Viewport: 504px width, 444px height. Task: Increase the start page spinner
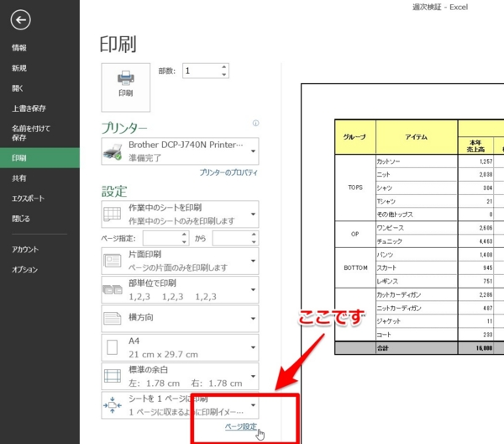pos(184,235)
